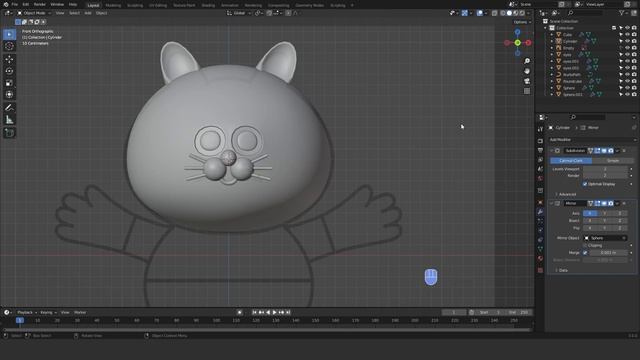
Task: Click the pan hand gizmo icon
Action: [527, 71]
